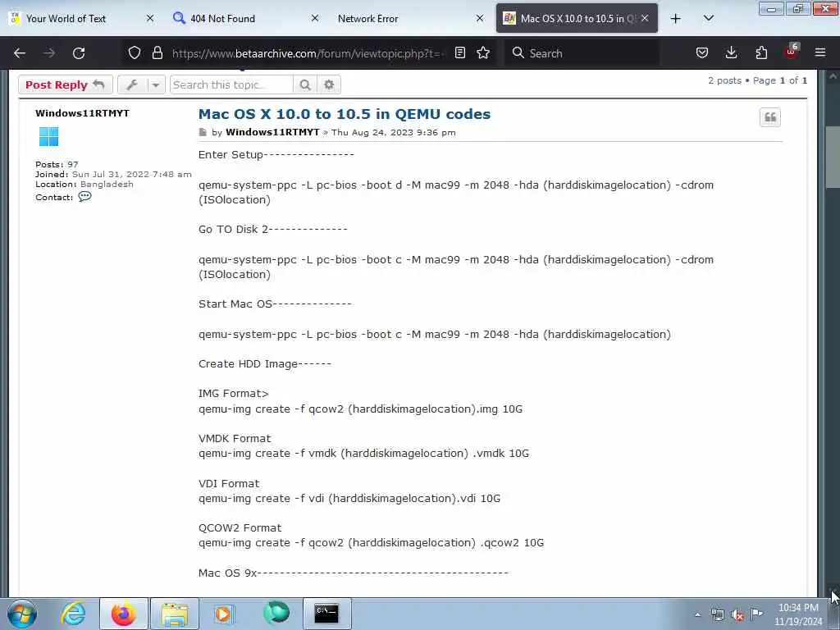Click the text 'Create HDD Image------'

click(x=265, y=363)
